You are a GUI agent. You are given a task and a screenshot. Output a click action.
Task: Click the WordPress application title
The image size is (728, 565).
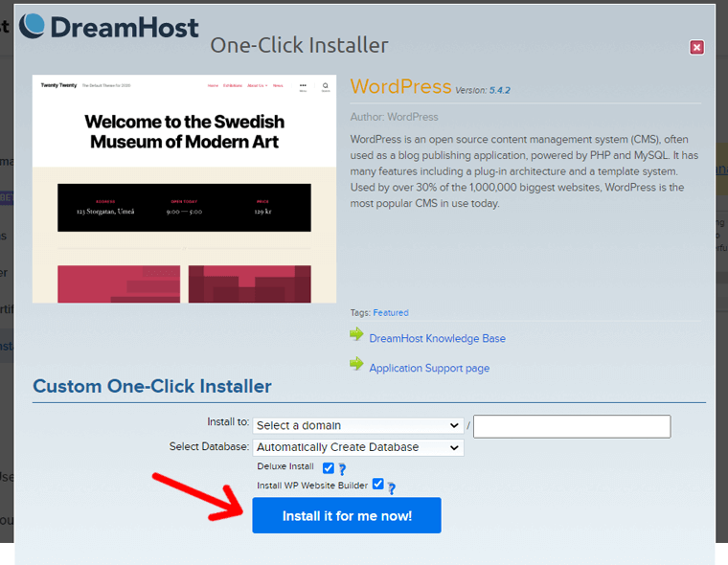(x=400, y=86)
